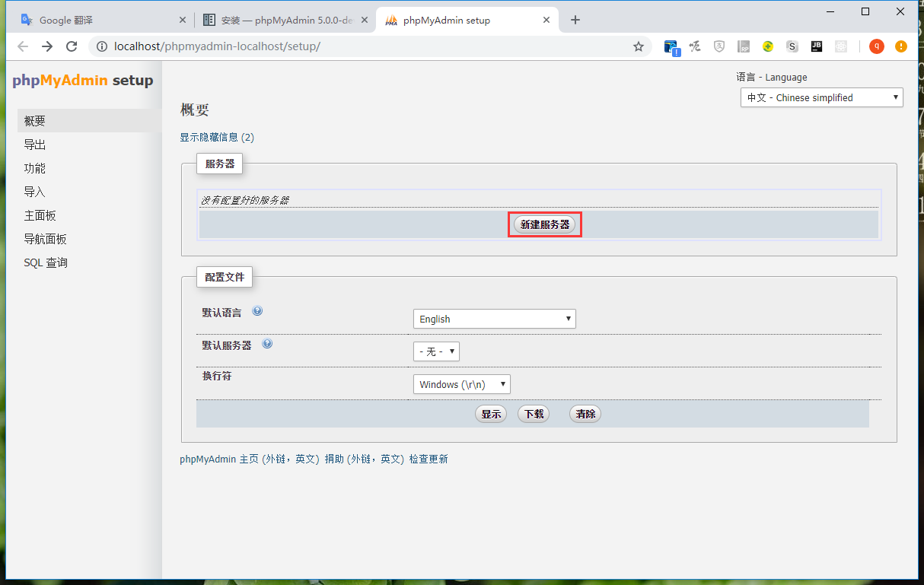Click the browser back arrow
The width and height of the screenshot is (924, 585).
pos(23,46)
